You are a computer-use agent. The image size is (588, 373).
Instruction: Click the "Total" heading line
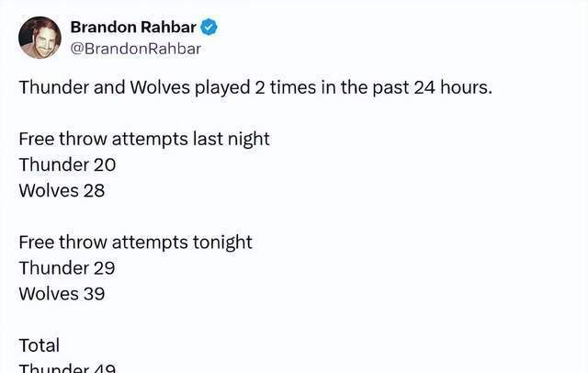pyautogui.click(x=40, y=345)
